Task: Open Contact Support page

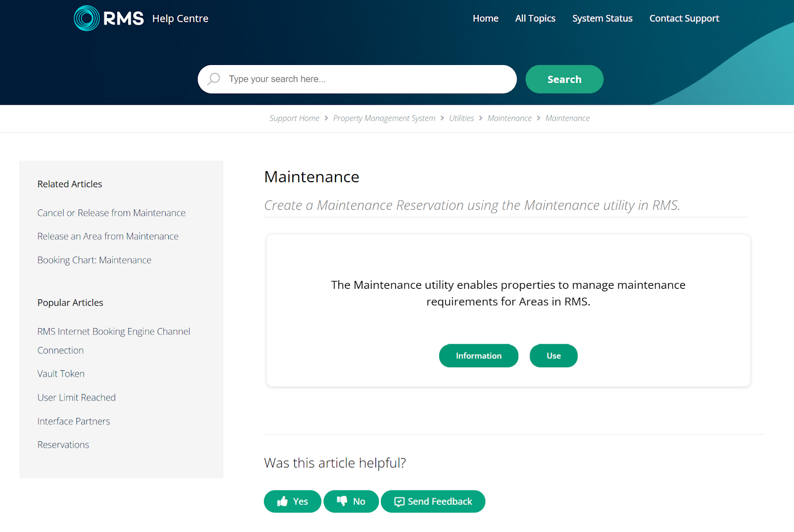Action: tap(684, 18)
